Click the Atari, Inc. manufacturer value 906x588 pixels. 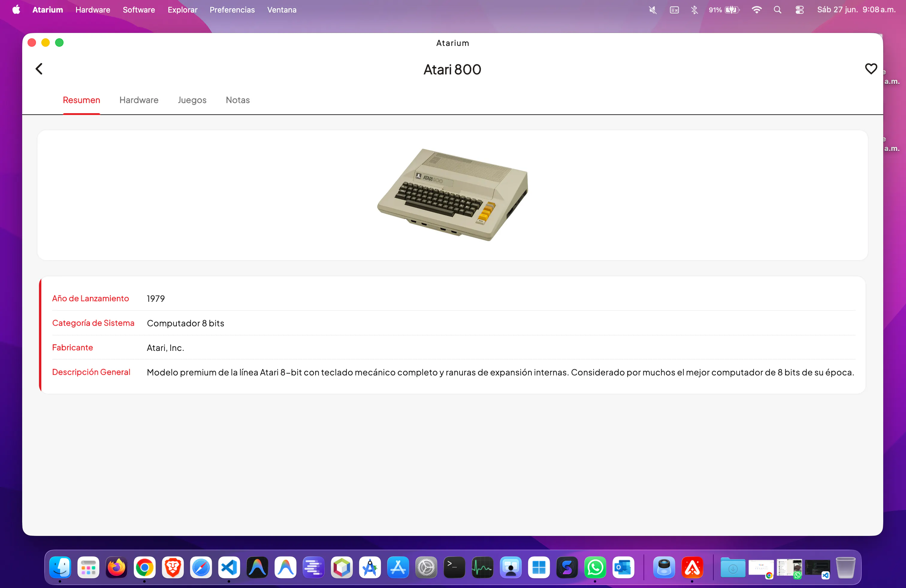165,348
